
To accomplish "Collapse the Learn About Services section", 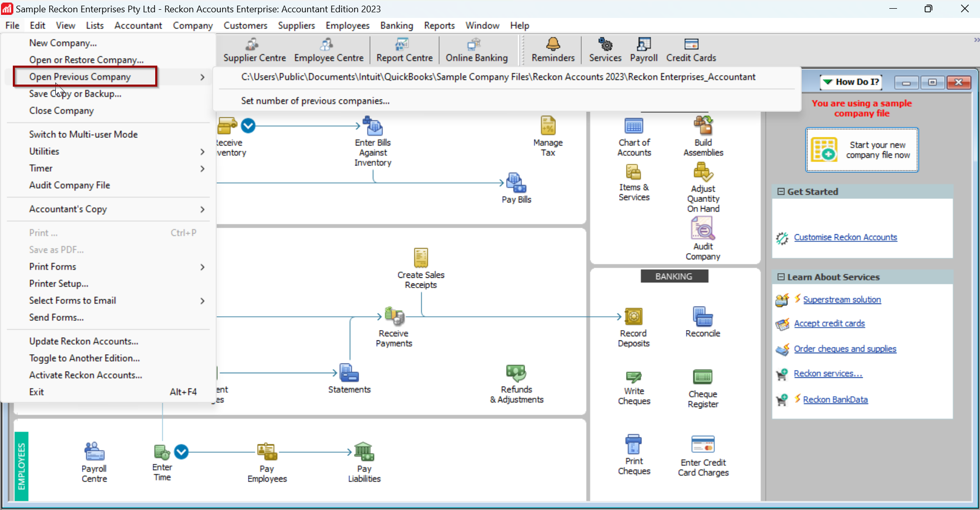I will tap(781, 277).
